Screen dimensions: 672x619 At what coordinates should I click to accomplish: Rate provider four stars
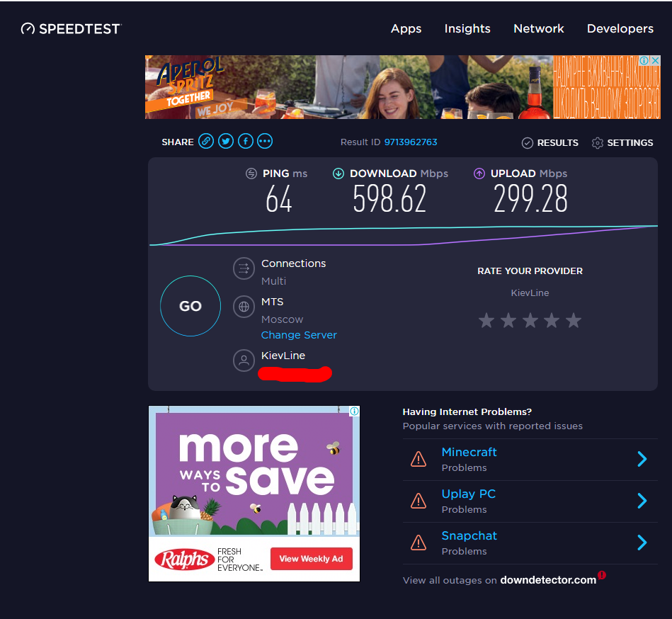(x=552, y=320)
